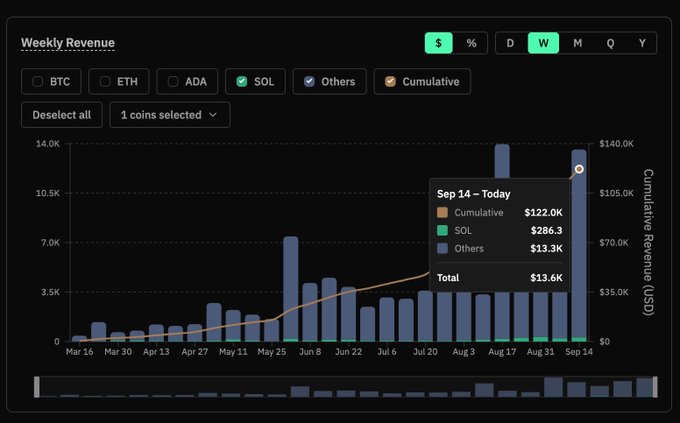This screenshot has width=680, height=423.
Task: Click the Others blue swatch in tooltip
Action: point(442,249)
